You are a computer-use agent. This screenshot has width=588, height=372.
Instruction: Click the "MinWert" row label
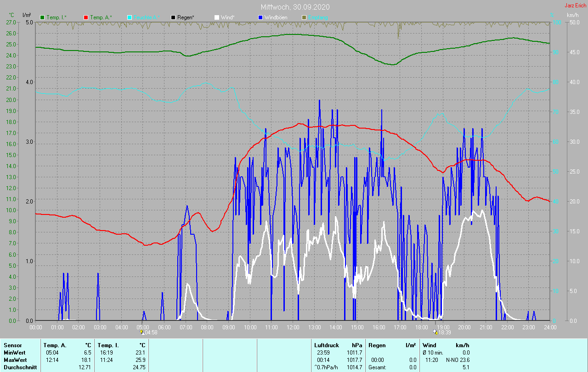pos(14,353)
